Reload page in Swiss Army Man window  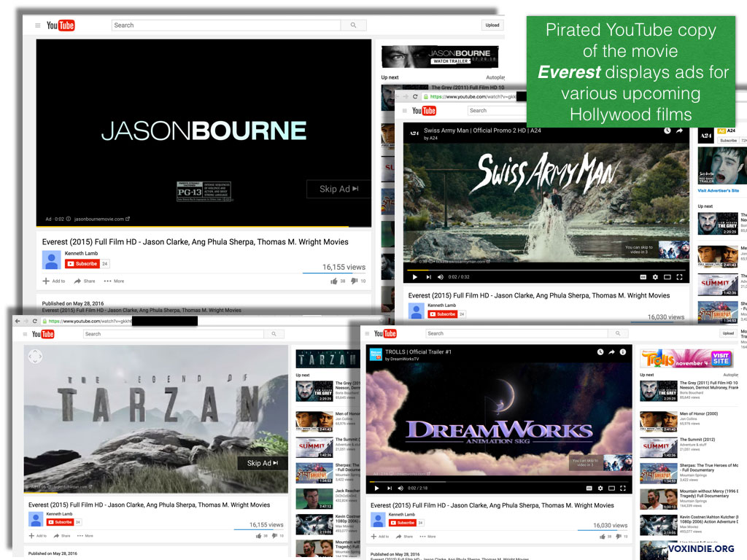click(415, 97)
